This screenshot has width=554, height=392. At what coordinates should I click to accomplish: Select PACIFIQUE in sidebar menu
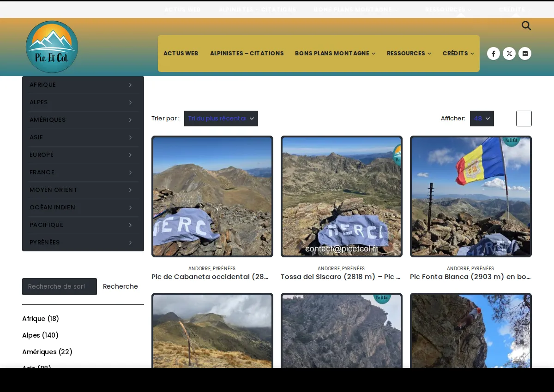click(46, 225)
